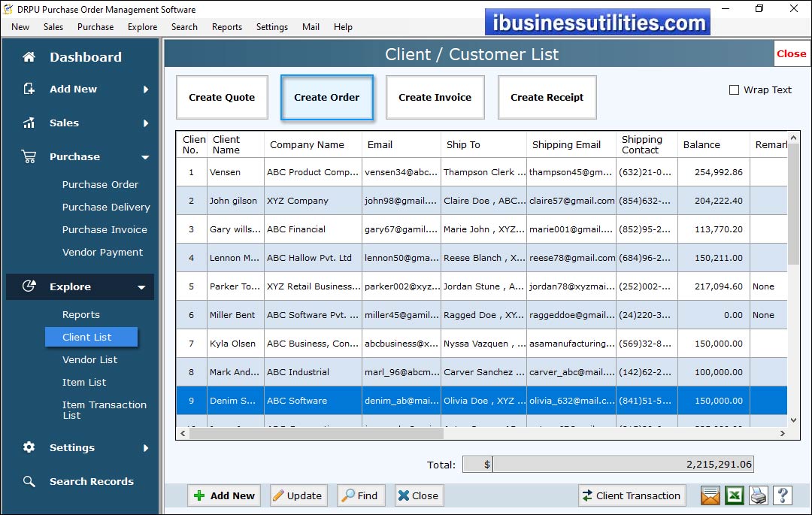Image resolution: width=812 pixels, height=515 pixels.
Task: Open the Mail menu
Action: [311, 27]
